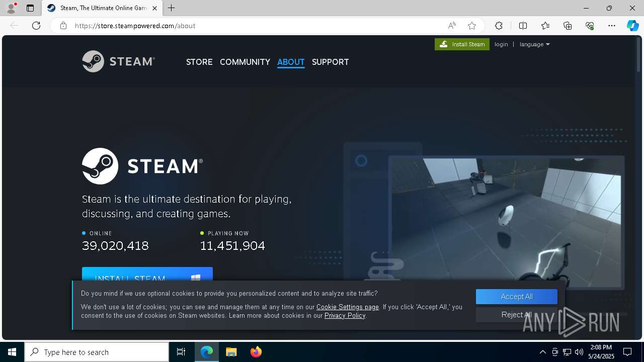This screenshot has width=644, height=362.
Task: Open the notification center
Action: pyautogui.click(x=627, y=352)
